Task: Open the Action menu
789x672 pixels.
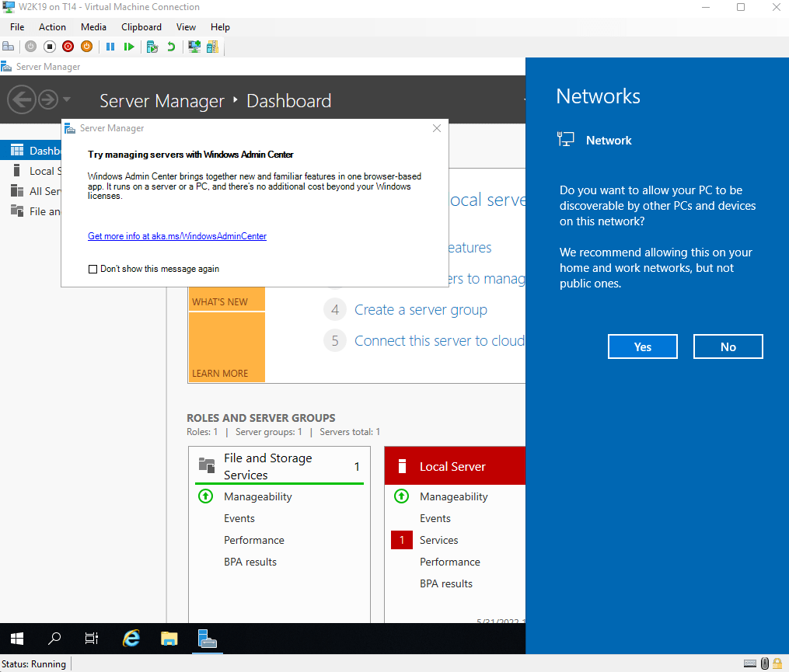Action: coord(52,27)
